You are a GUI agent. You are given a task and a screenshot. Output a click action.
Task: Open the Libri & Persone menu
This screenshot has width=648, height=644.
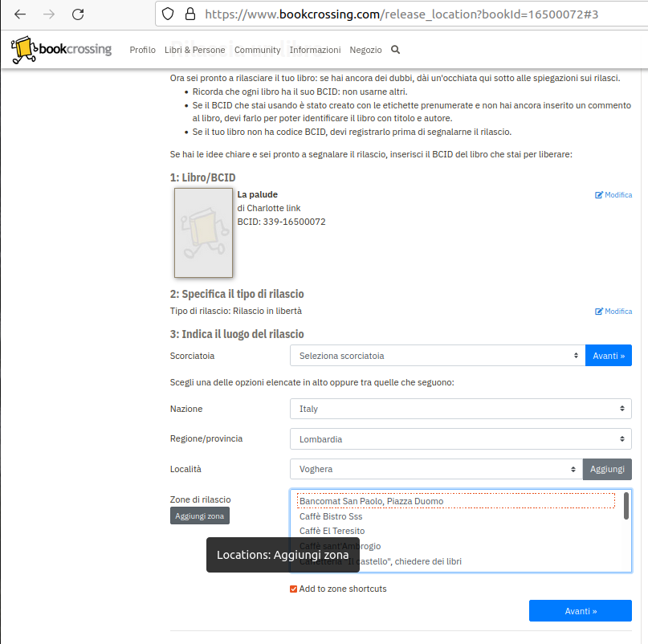[x=194, y=50]
